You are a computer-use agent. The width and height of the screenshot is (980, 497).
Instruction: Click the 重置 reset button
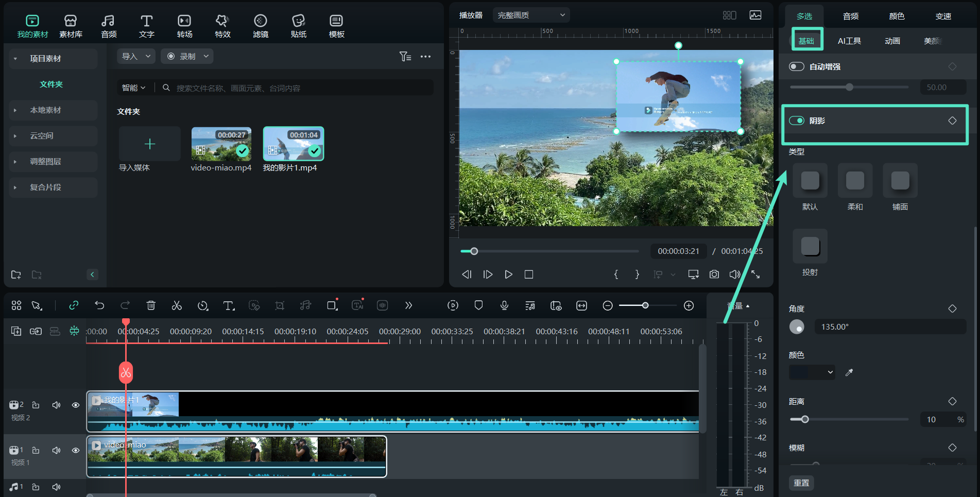coord(801,483)
